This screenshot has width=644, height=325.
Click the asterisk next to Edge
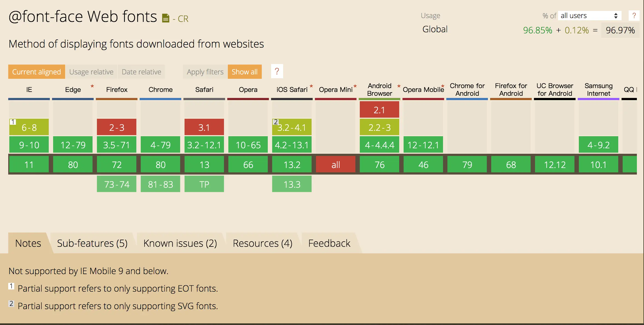(92, 86)
